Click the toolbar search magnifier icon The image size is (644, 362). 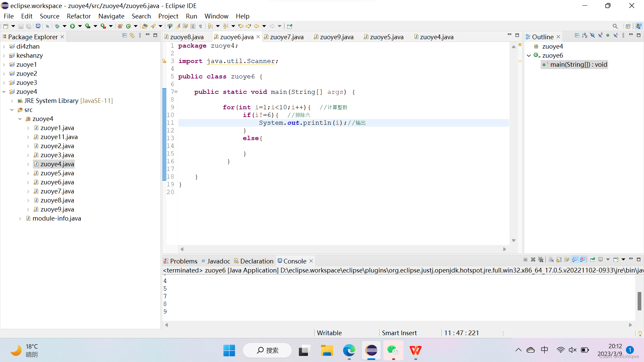[x=615, y=26]
